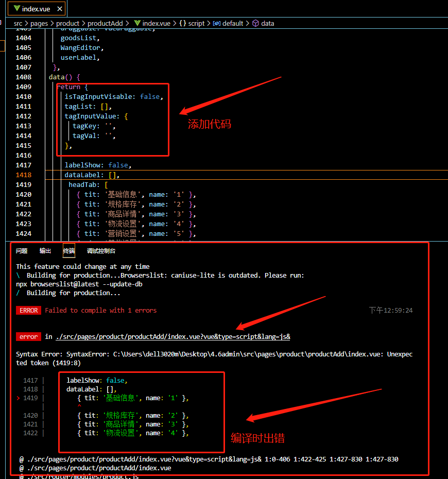The width and height of the screenshot is (448, 479).
Task: Click the uppercase red ERROR badge in terminal
Action: click(28, 311)
